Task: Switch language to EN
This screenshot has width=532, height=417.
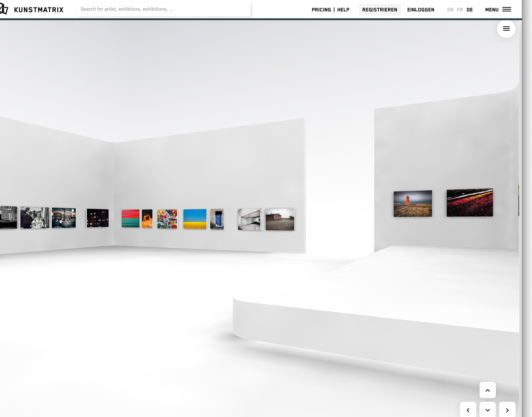Action: [x=450, y=10]
